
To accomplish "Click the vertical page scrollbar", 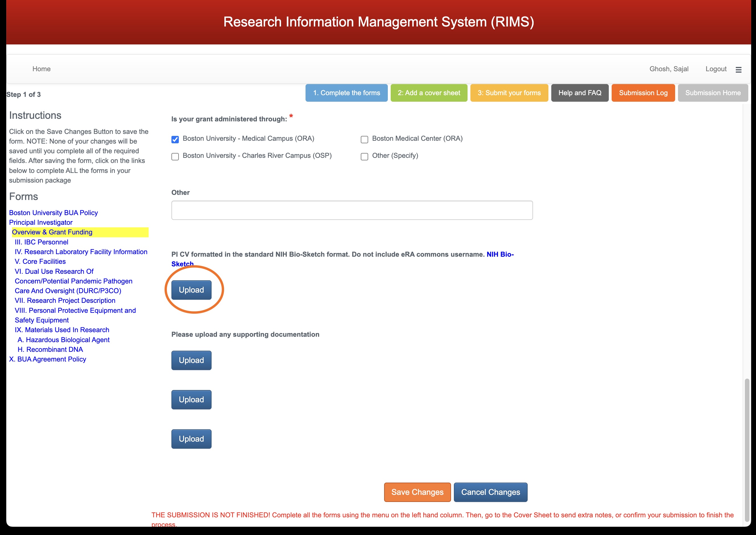I will click(x=747, y=450).
